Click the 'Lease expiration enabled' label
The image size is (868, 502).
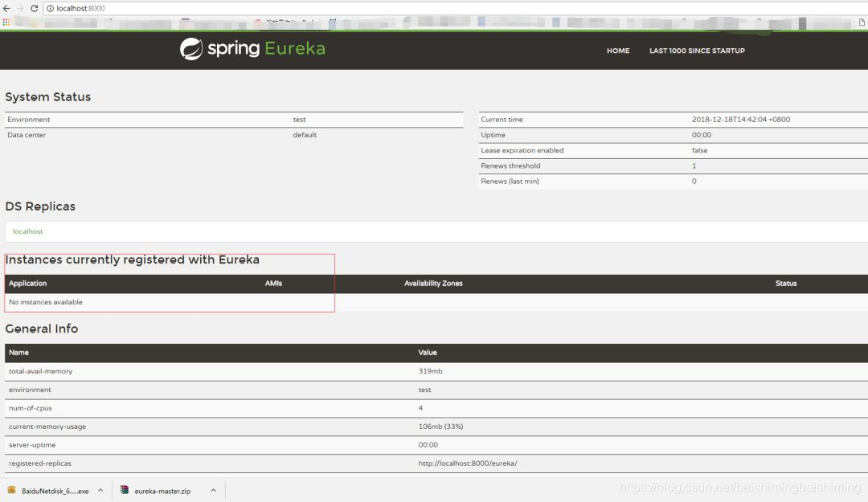[x=522, y=150]
